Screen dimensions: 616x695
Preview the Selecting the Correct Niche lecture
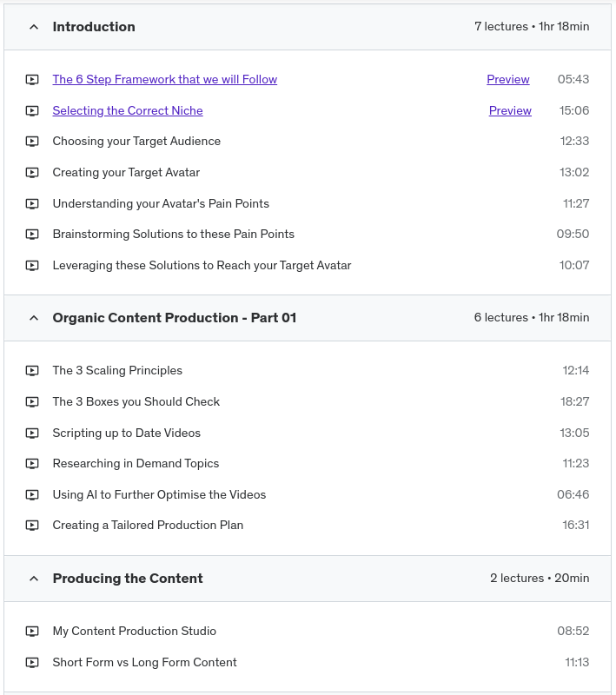pos(510,110)
